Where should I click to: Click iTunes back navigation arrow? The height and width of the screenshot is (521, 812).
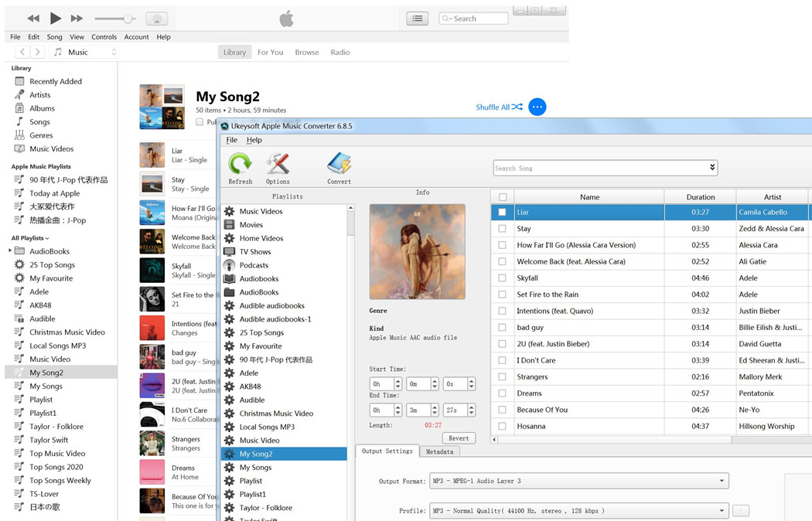click(x=22, y=52)
